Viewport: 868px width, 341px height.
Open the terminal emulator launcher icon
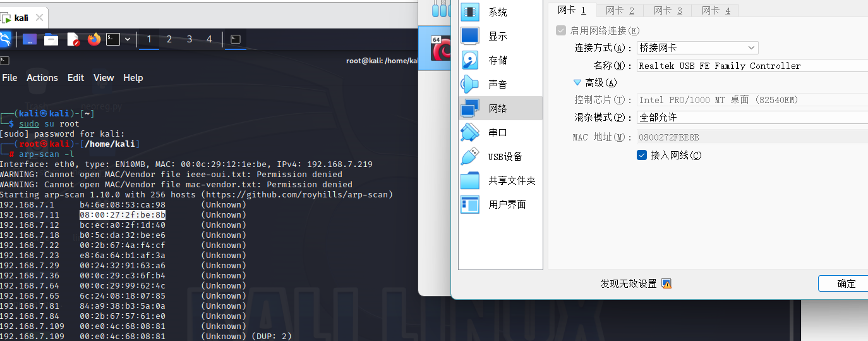point(112,39)
